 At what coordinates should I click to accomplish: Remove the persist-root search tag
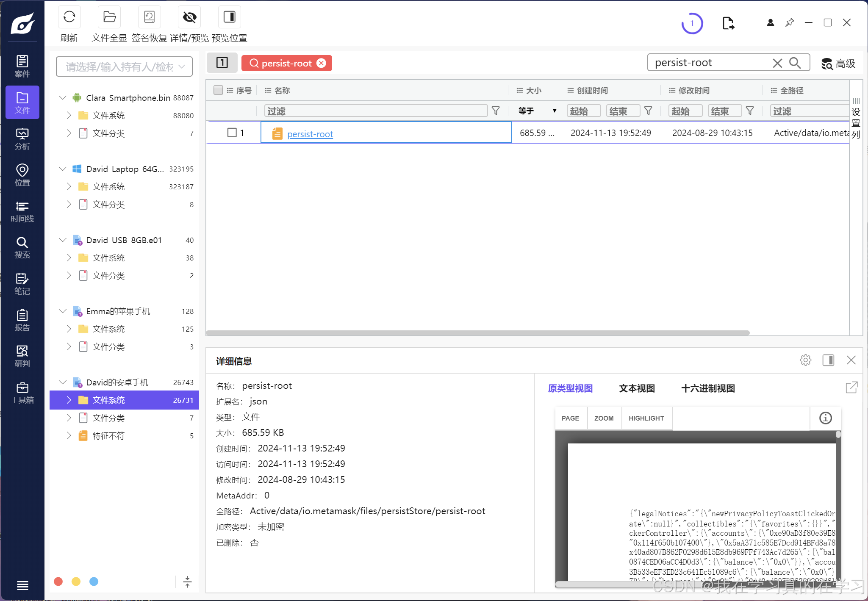click(x=322, y=63)
